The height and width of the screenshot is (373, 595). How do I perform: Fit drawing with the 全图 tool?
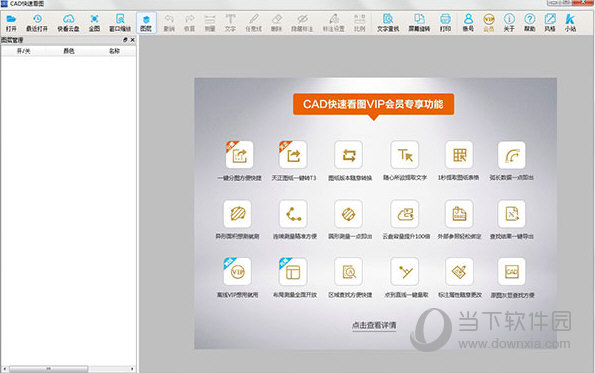94,23
